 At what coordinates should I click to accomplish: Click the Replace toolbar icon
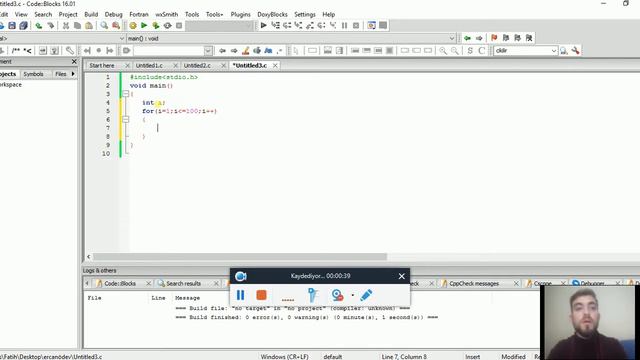click(x=116, y=26)
